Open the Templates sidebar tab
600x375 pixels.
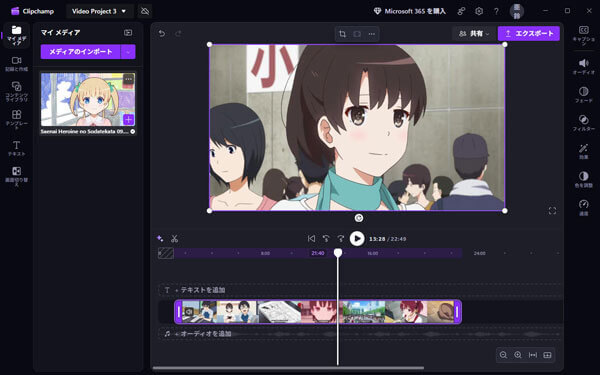16,119
